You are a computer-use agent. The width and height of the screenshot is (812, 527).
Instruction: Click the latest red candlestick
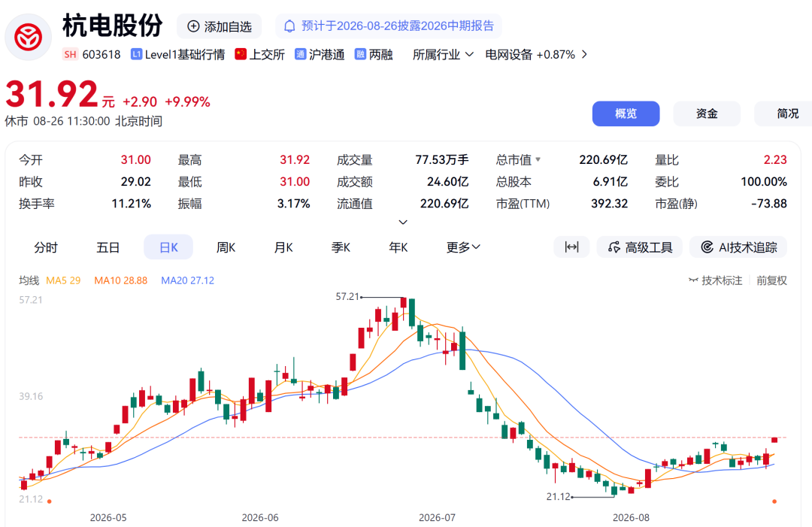pyautogui.click(x=774, y=440)
